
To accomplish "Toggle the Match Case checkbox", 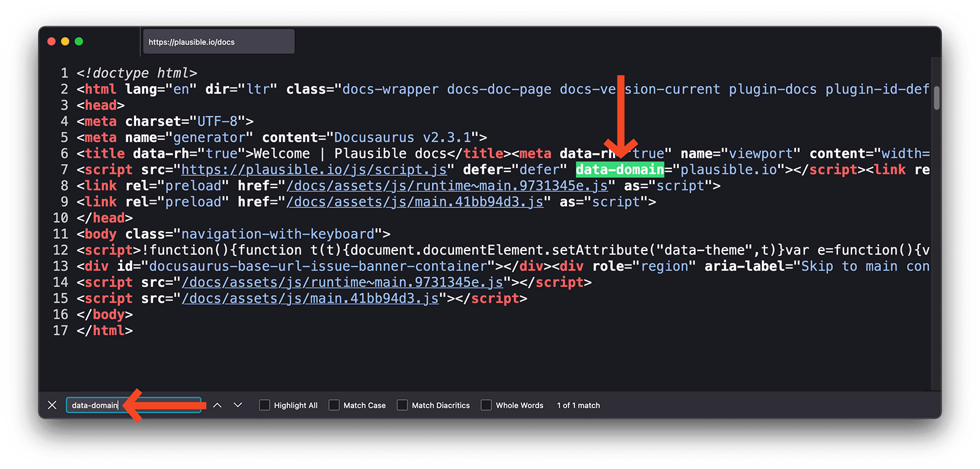I will click(x=334, y=405).
